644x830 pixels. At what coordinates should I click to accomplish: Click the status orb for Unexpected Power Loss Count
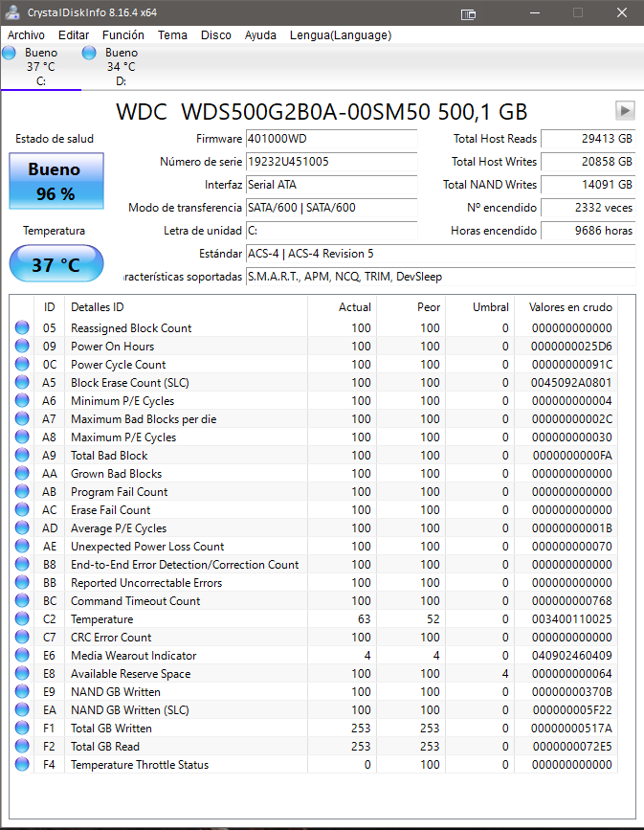(22, 546)
